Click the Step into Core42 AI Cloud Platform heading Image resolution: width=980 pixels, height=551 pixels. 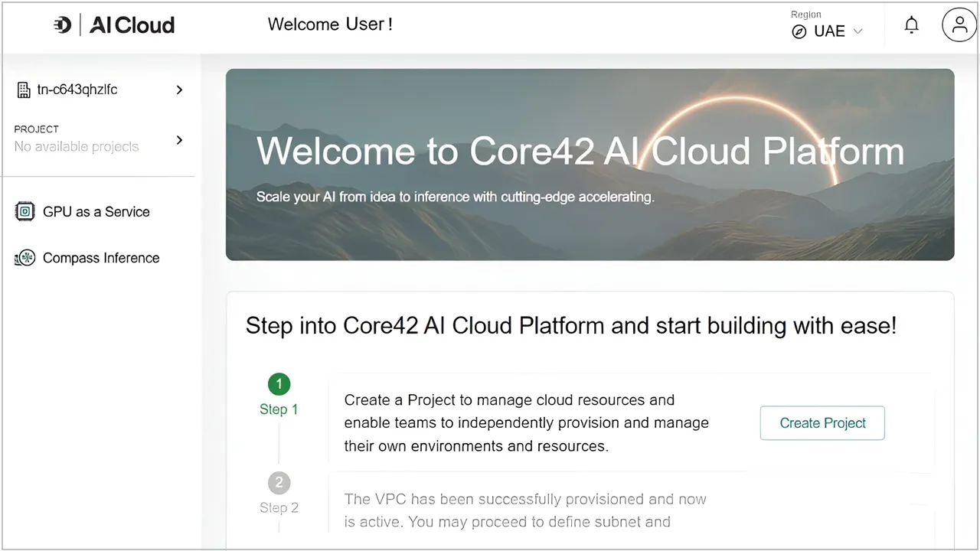571,326
